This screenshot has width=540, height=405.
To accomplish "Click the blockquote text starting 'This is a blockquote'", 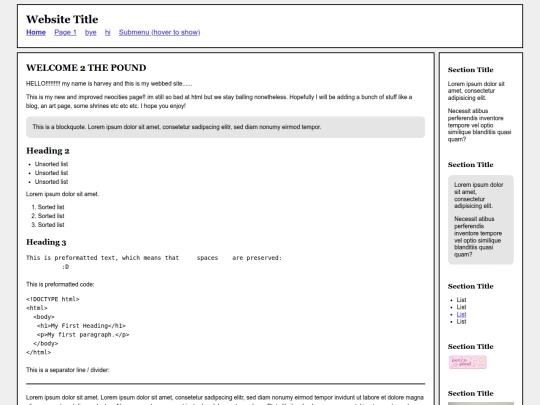I will tap(177, 127).
